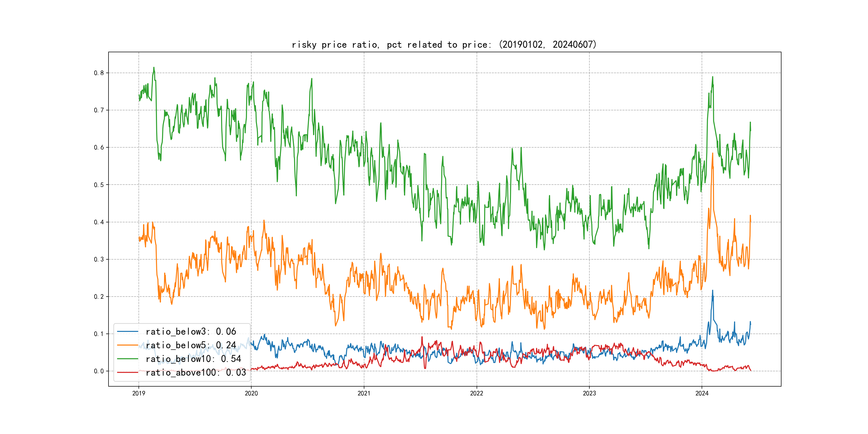Image resolution: width=868 pixels, height=434 pixels.
Task: Click the 2024 x-axis tick label
Action: tap(702, 393)
